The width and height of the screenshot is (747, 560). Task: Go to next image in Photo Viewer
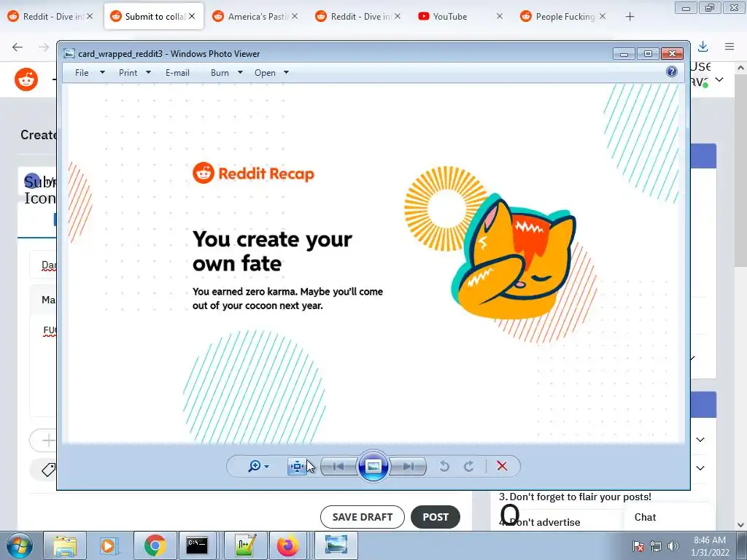click(x=409, y=466)
